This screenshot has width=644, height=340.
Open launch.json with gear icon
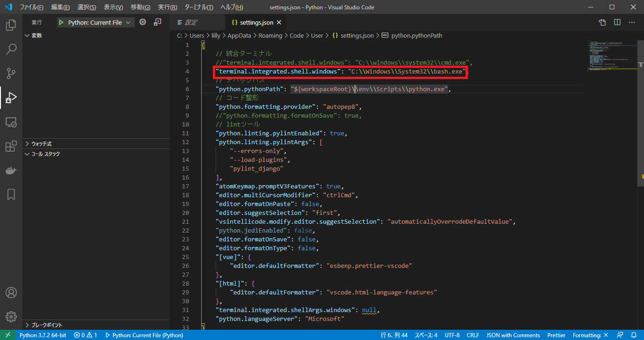143,22
